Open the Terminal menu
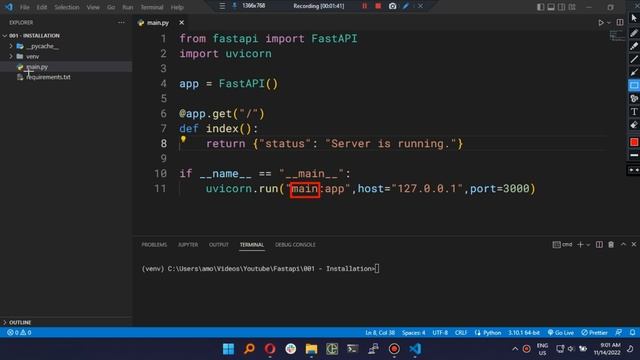This screenshot has height=360, width=640. pyautogui.click(x=152, y=7)
